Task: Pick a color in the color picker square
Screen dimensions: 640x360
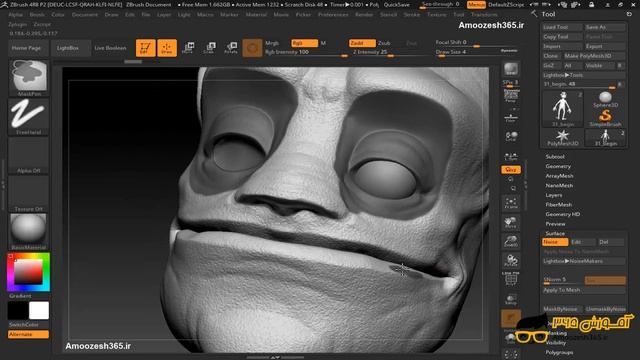Action: pyautogui.click(x=28, y=271)
